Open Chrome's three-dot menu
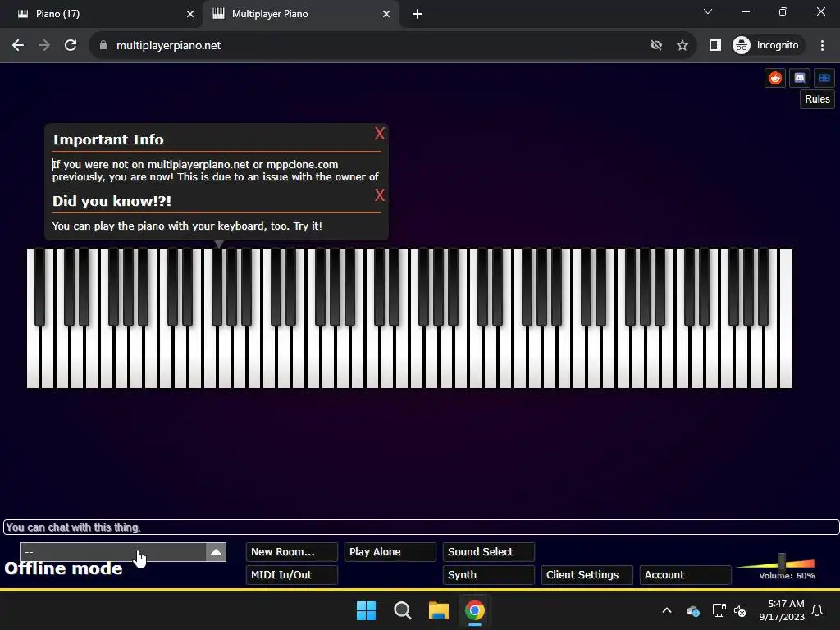 click(x=822, y=46)
